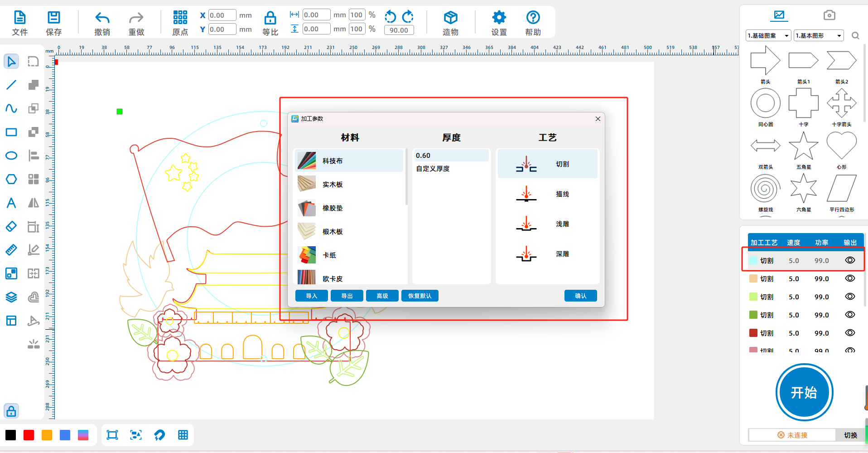
Task: Toggle visibility of the light cyan 切割 layer
Action: 850,260
